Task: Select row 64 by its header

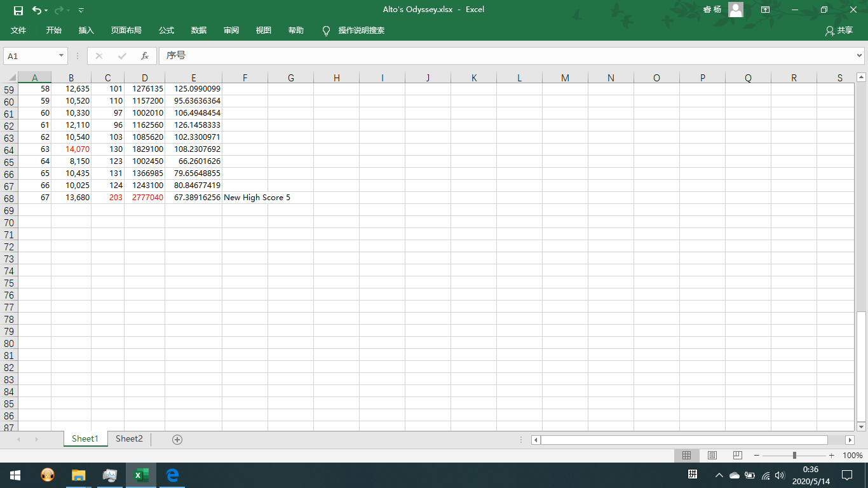Action: [9, 150]
